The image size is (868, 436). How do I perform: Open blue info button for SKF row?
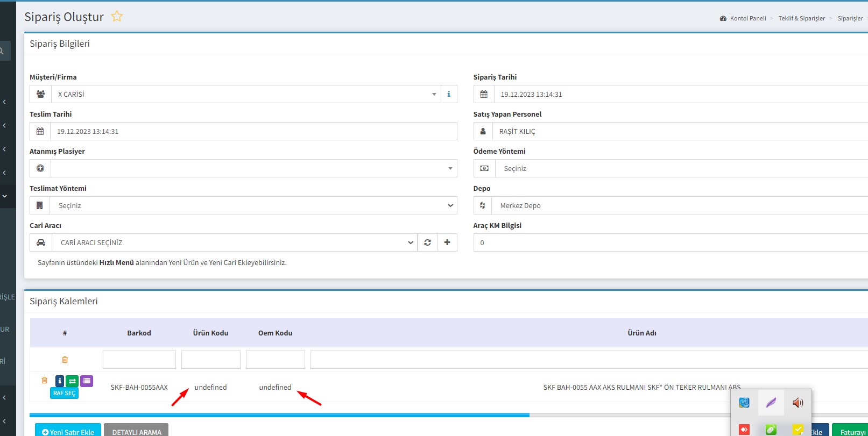coord(60,381)
